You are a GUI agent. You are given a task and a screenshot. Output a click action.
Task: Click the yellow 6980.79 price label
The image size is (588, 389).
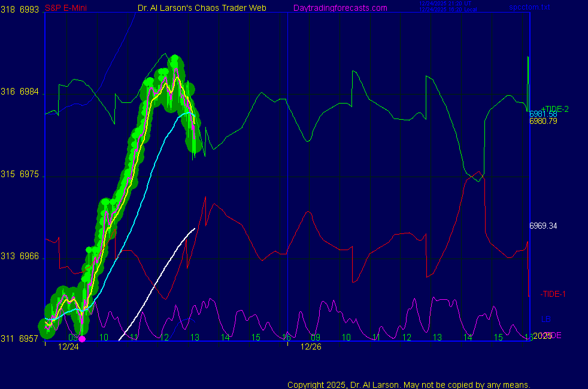[x=543, y=121]
